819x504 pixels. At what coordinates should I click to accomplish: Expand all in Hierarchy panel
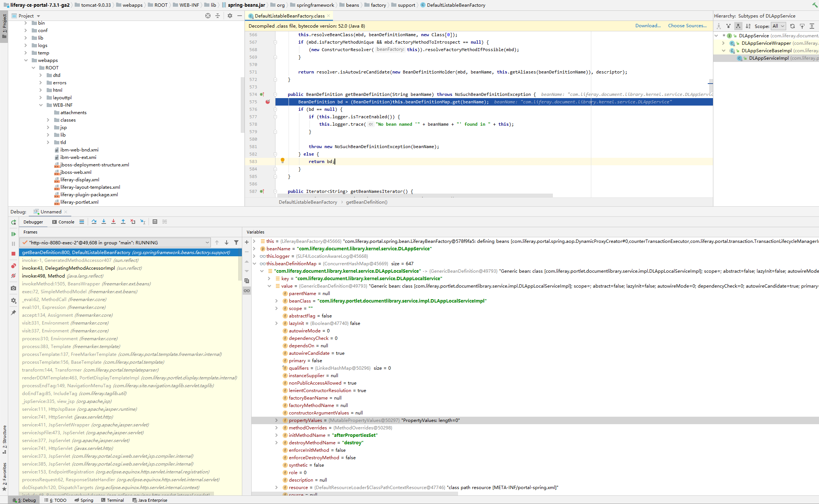coord(812,26)
